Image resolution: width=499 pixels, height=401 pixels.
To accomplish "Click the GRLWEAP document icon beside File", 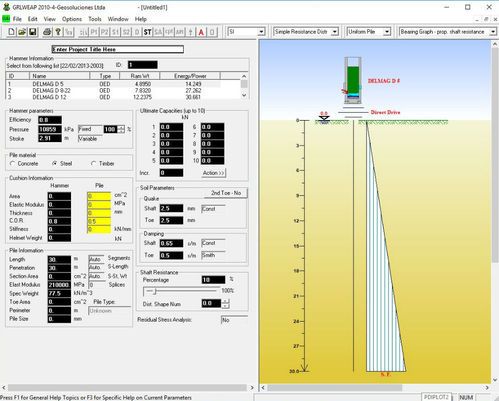I will pyautogui.click(x=6, y=19).
